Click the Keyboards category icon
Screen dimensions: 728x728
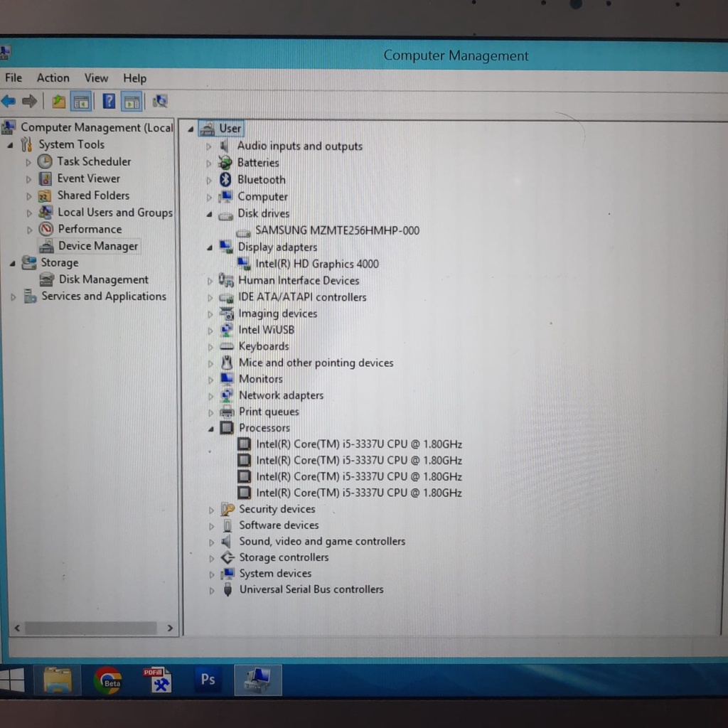pos(227,346)
